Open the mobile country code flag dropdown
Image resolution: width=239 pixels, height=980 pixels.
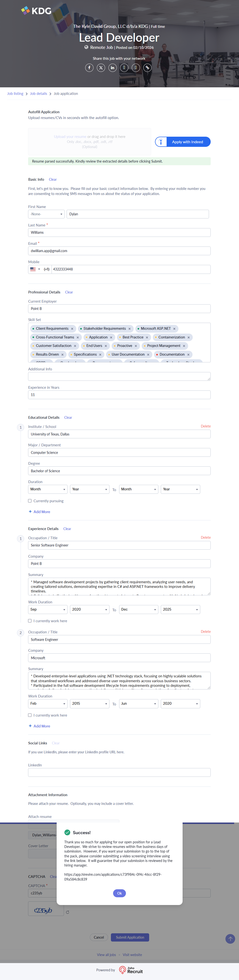tap(35, 269)
